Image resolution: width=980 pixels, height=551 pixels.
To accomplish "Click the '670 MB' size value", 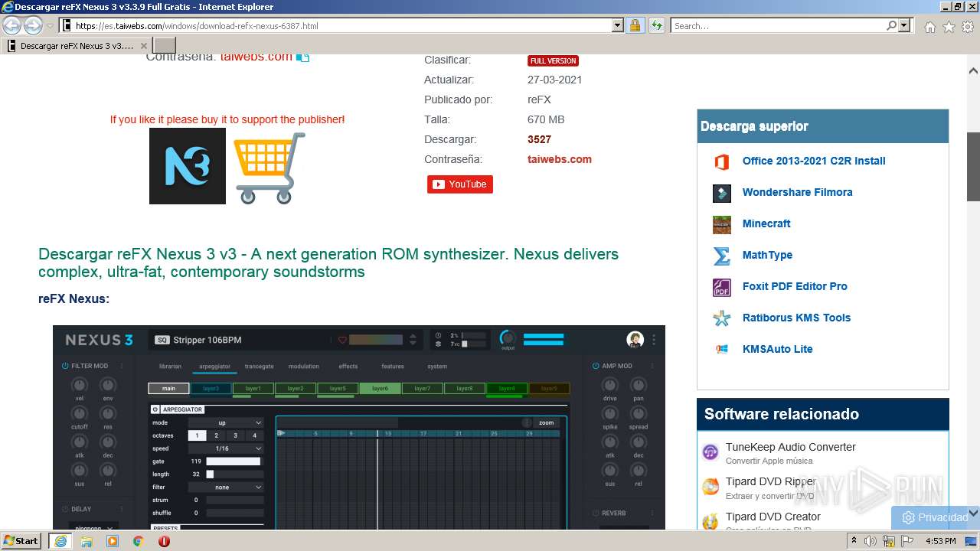I will pyautogui.click(x=546, y=119).
